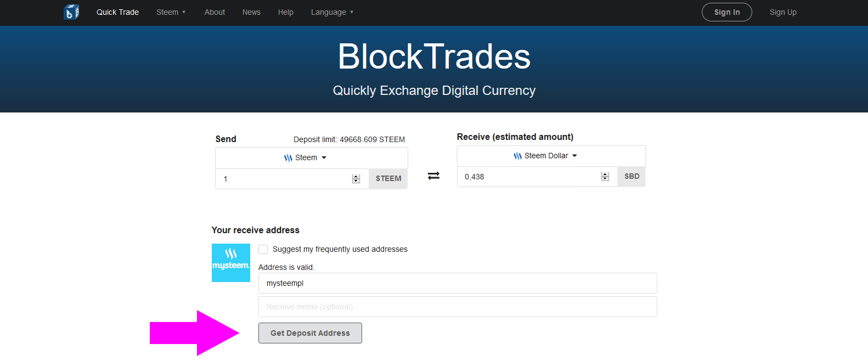868x361 pixels.
Task: Expand the Language menu
Action: [x=332, y=12]
